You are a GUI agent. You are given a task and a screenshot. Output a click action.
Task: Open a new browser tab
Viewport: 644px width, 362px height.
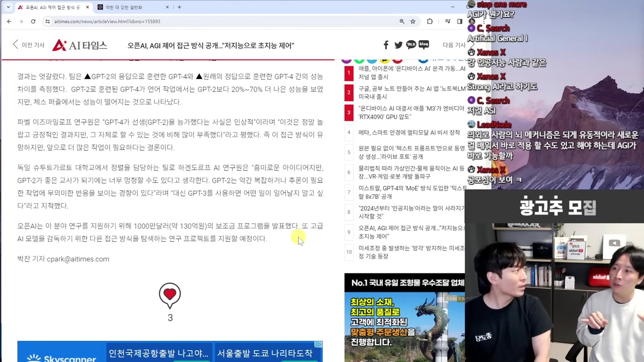(179, 7)
